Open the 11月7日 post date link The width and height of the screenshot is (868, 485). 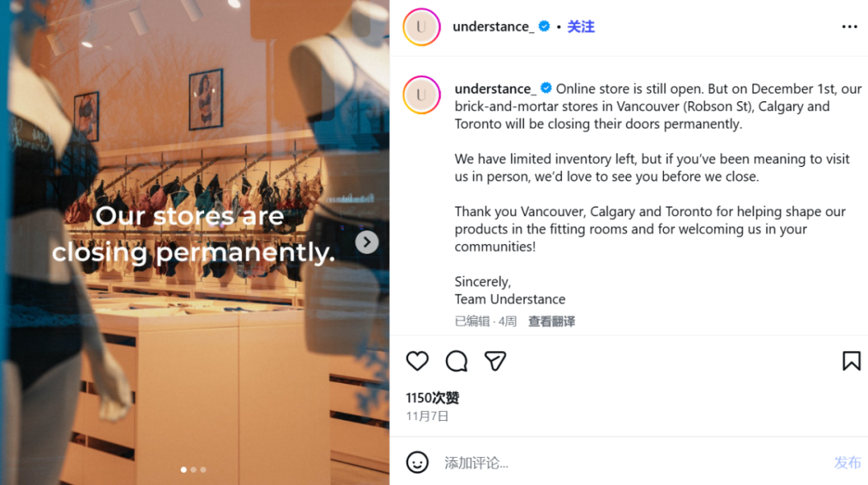(x=427, y=416)
